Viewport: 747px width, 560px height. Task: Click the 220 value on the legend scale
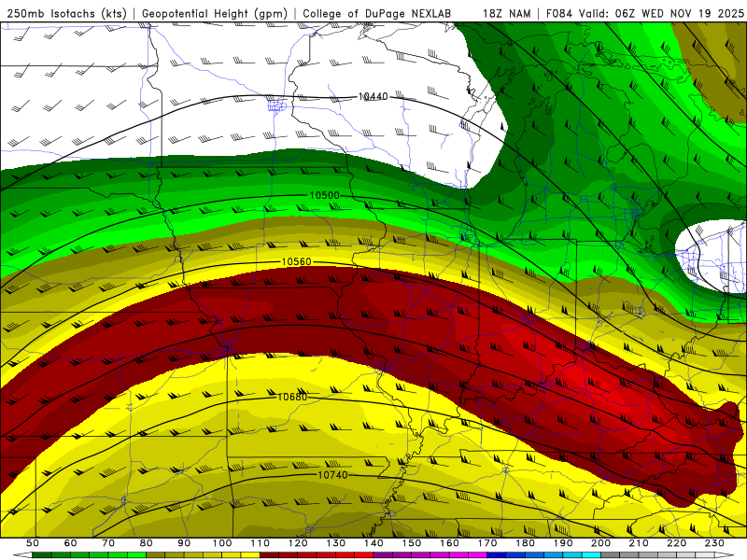click(676, 543)
